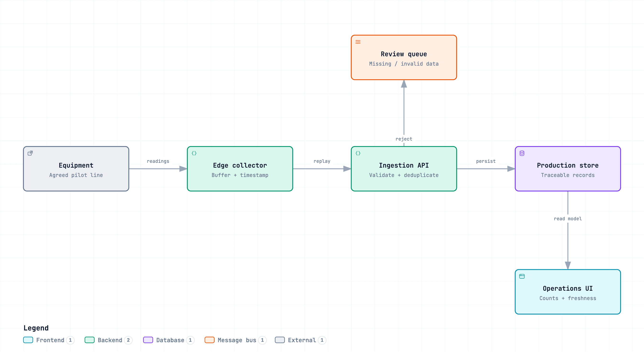Click the queue lines icon in Review queue
The width and height of the screenshot is (644, 352).
tap(358, 42)
